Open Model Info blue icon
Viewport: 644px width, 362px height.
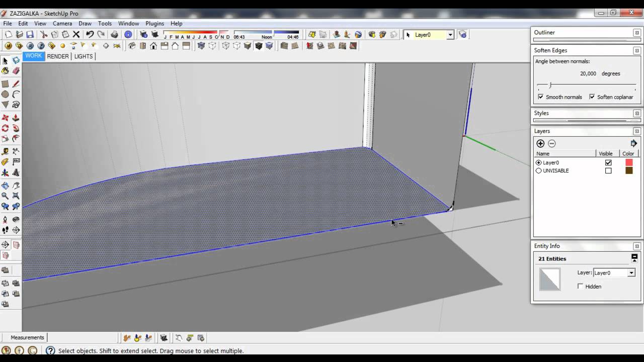(128, 35)
